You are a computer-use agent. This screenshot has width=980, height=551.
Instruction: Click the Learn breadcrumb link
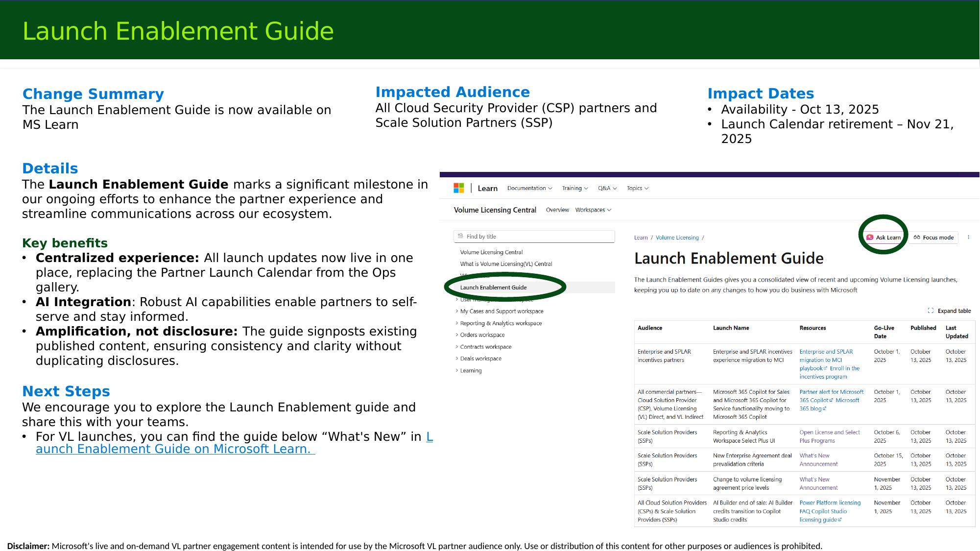click(x=641, y=238)
